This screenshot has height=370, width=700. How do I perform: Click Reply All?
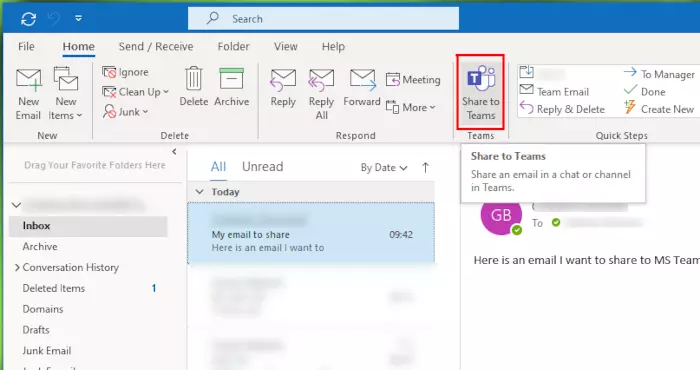pyautogui.click(x=321, y=94)
